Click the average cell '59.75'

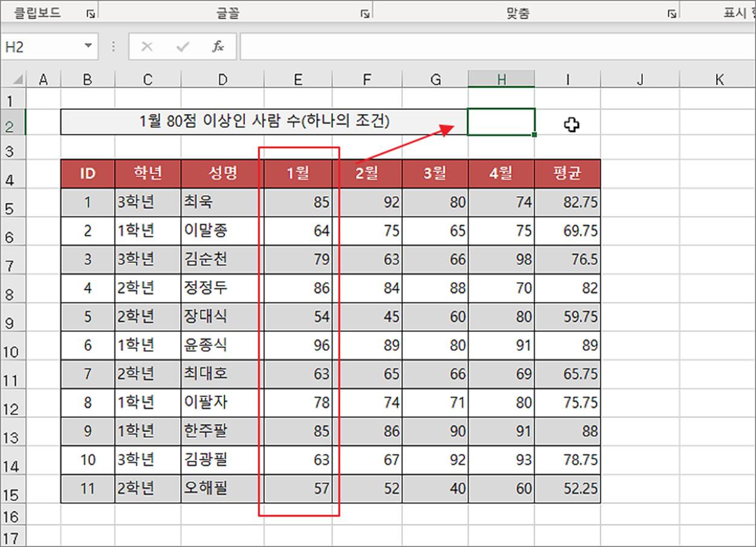click(x=567, y=317)
